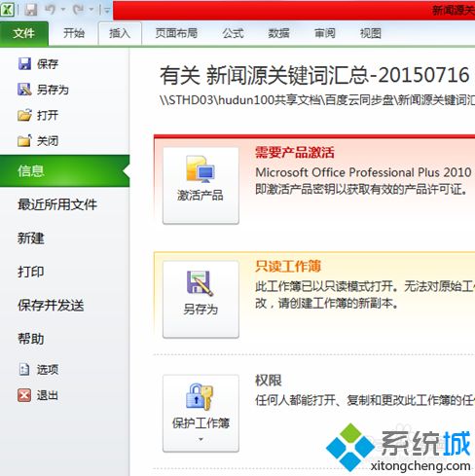475x476 pixels.
Task: Click the workbook title 有关 新闻源关键词汇总
Action: pyautogui.click(x=314, y=75)
